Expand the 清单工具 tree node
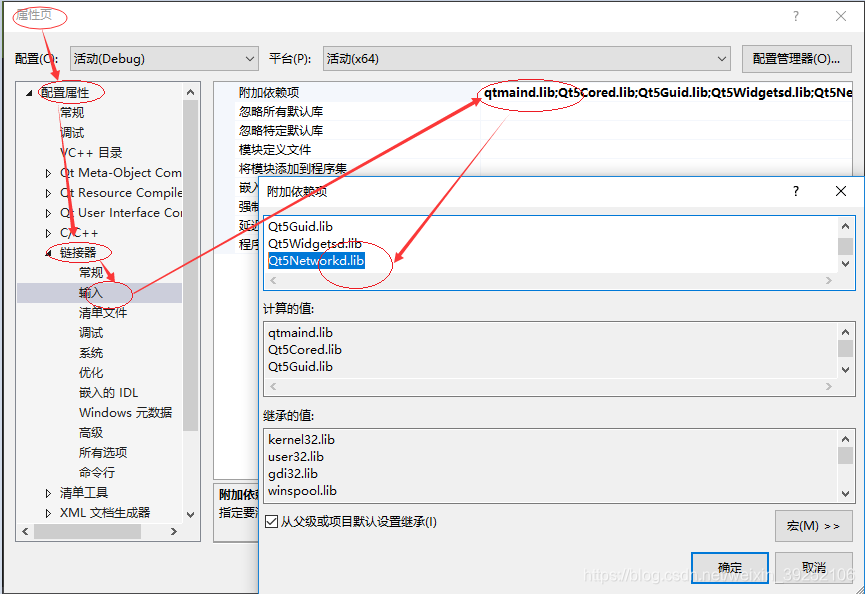The height and width of the screenshot is (594, 865). (49, 493)
